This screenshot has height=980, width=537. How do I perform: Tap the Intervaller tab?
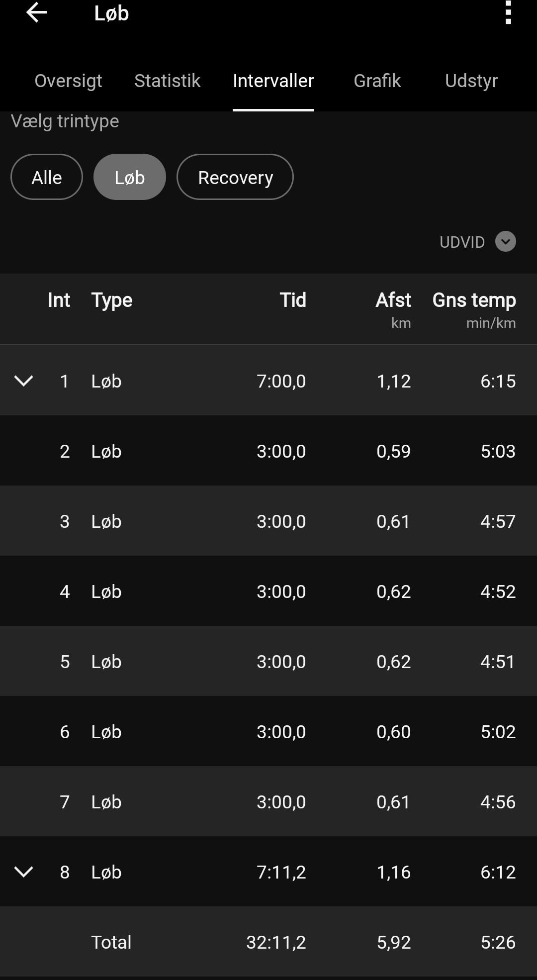click(273, 81)
